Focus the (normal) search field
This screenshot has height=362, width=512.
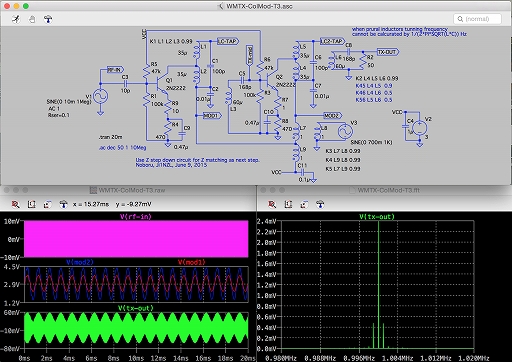point(477,19)
